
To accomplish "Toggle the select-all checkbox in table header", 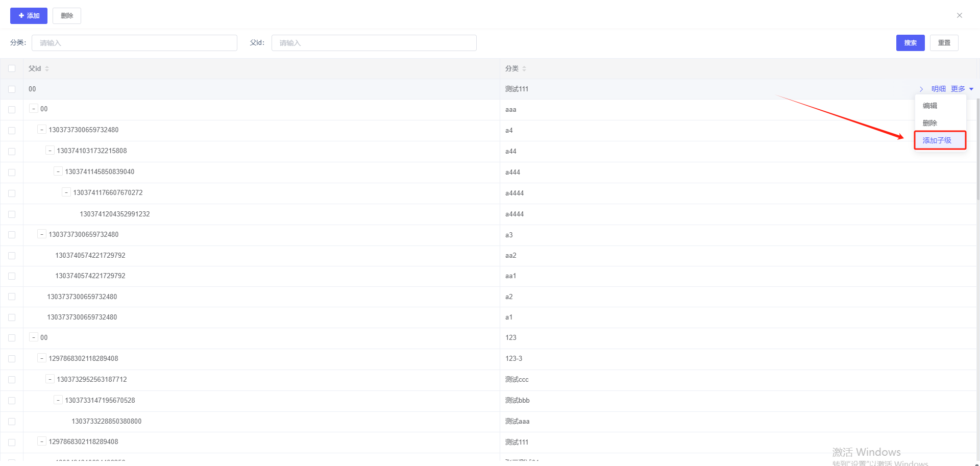I will [12, 68].
